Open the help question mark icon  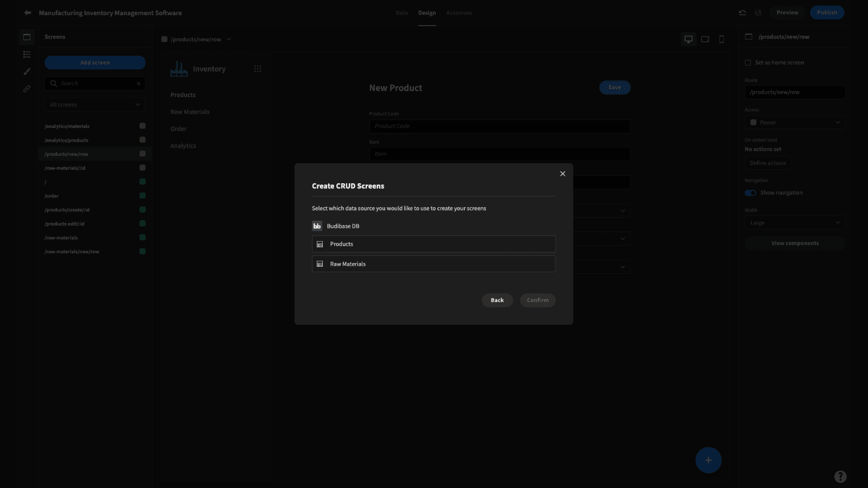click(840, 477)
